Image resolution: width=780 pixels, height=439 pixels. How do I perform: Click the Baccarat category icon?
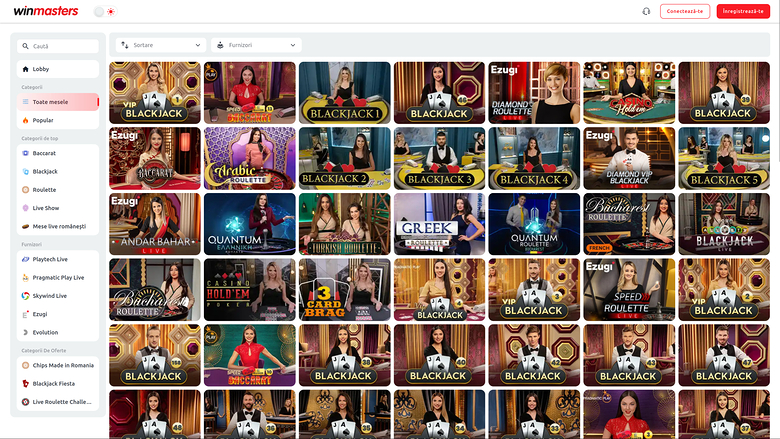25,153
